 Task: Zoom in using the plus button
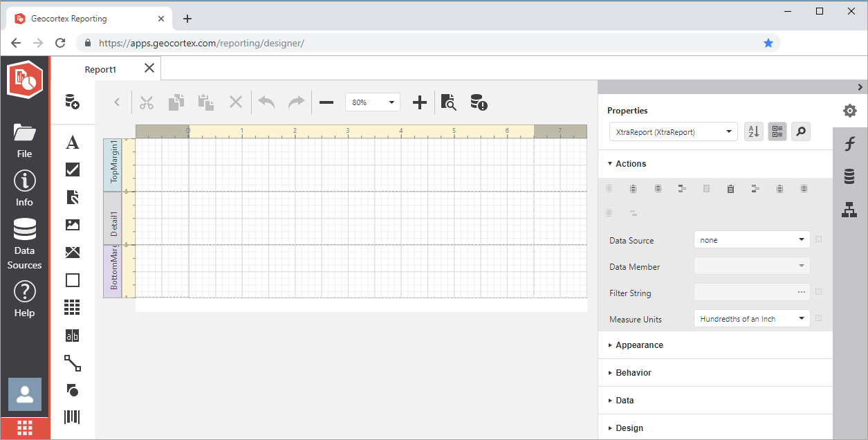pyautogui.click(x=419, y=102)
